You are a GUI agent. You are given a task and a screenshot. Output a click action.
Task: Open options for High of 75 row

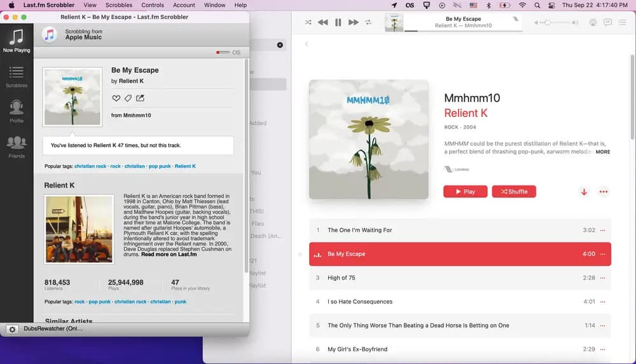(x=603, y=278)
